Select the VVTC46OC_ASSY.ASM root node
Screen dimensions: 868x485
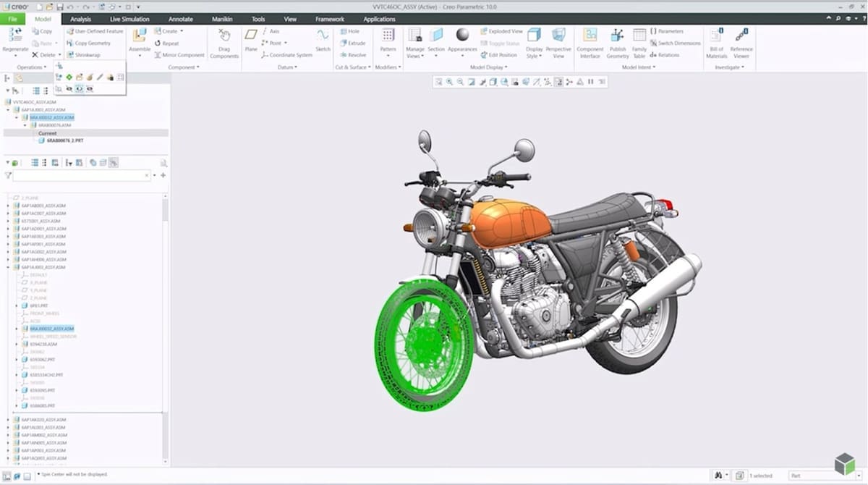click(x=35, y=102)
